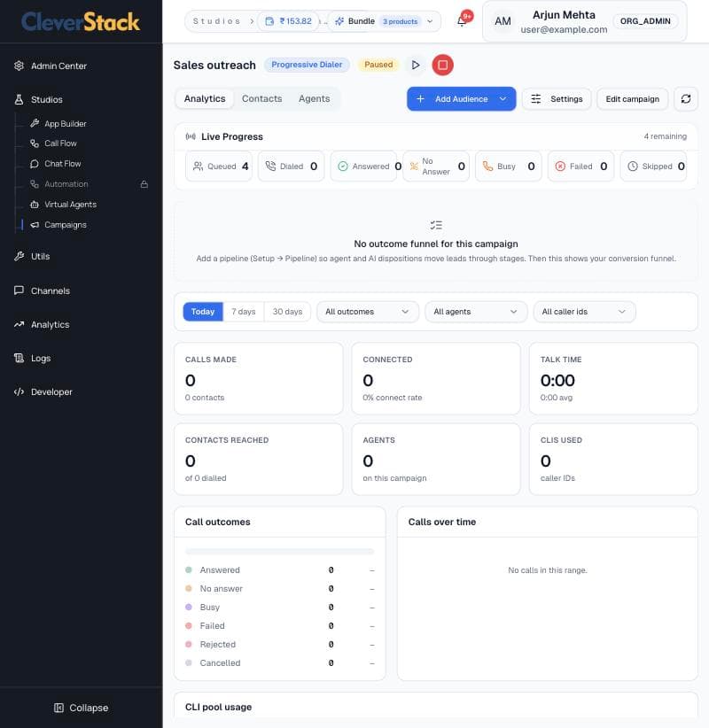
Task: Select the Today date range
Action: pos(203,312)
